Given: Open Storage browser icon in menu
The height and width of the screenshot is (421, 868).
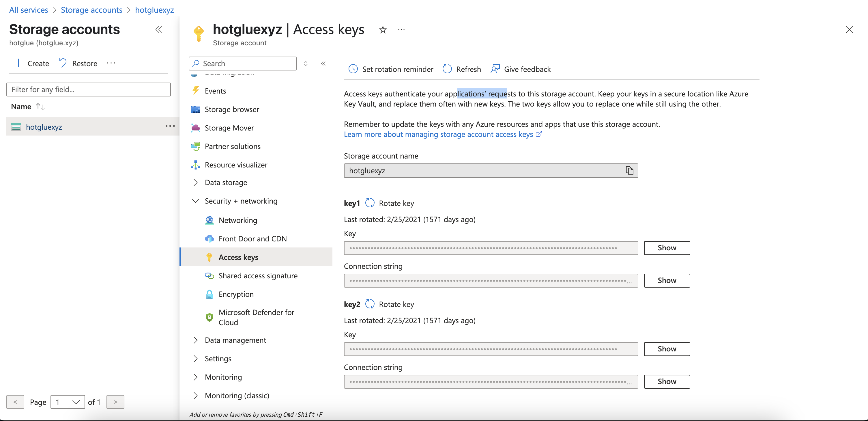Looking at the screenshot, I should point(195,109).
